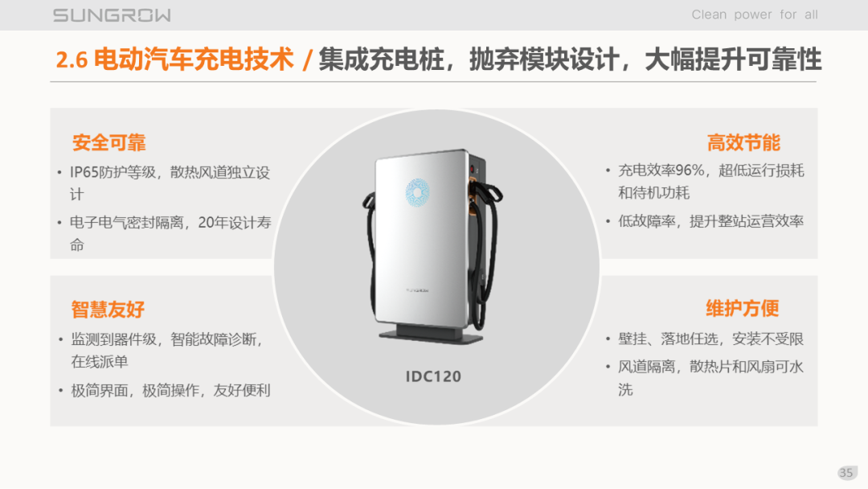Click the 维护方便 heading

click(x=743, y=308)
